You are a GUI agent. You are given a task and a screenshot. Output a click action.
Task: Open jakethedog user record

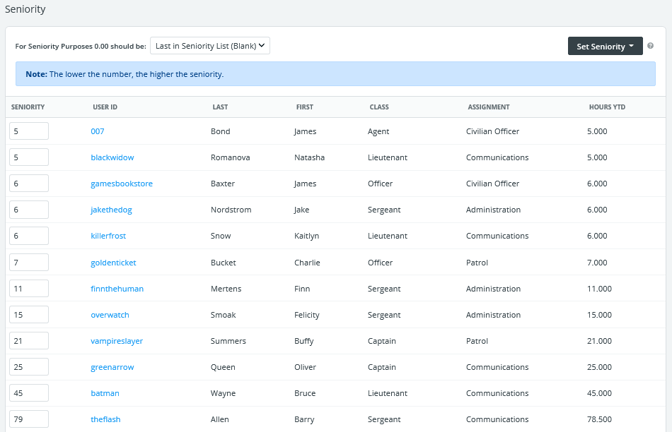(x=111, y=210)
